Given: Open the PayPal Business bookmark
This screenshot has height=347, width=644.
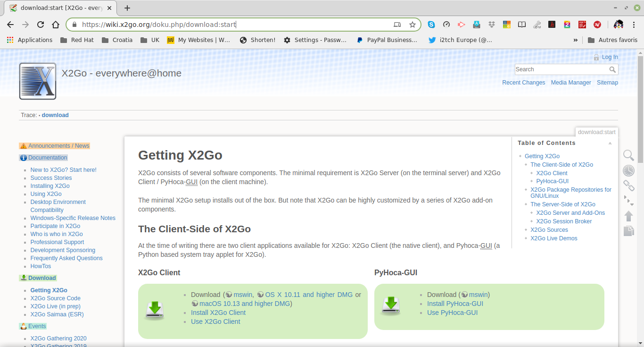Looking at the screenshot, I should 387,40.
